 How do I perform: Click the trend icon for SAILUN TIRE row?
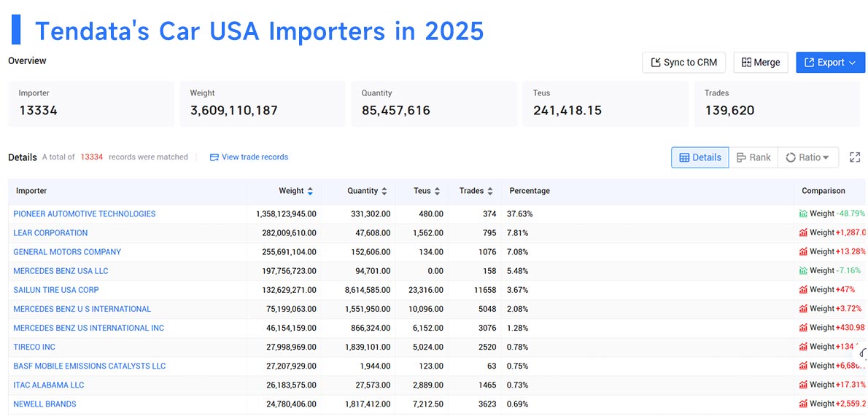click(x=803, y=289)
